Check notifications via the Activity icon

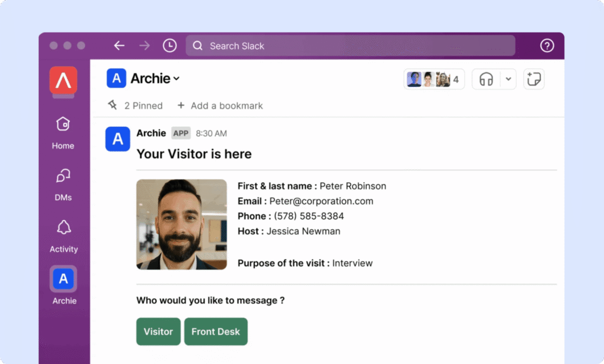[x=63, y=232]
